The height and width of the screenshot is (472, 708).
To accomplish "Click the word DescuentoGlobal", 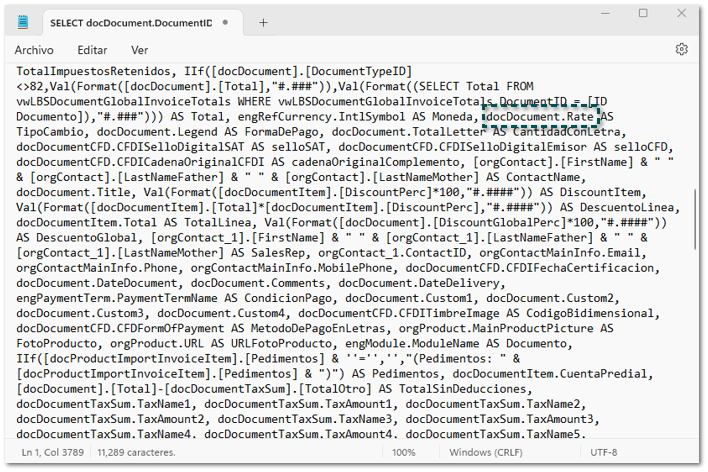I will (86, 238).
